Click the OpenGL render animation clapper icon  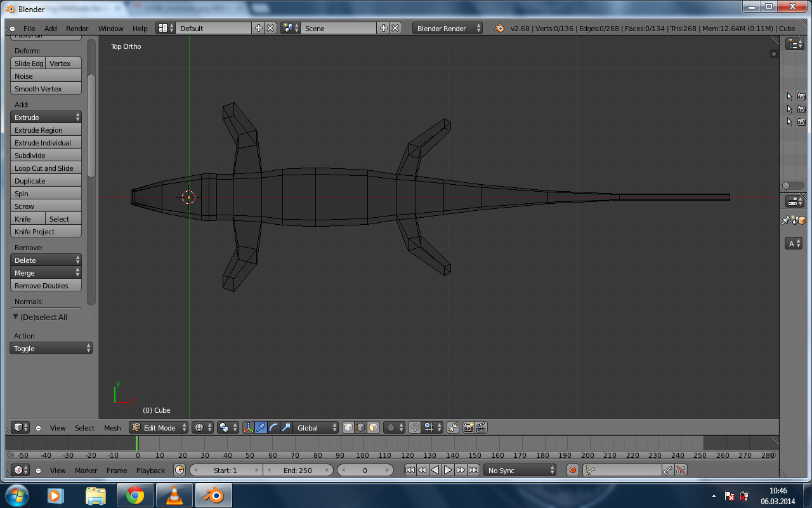click(481, 427)
